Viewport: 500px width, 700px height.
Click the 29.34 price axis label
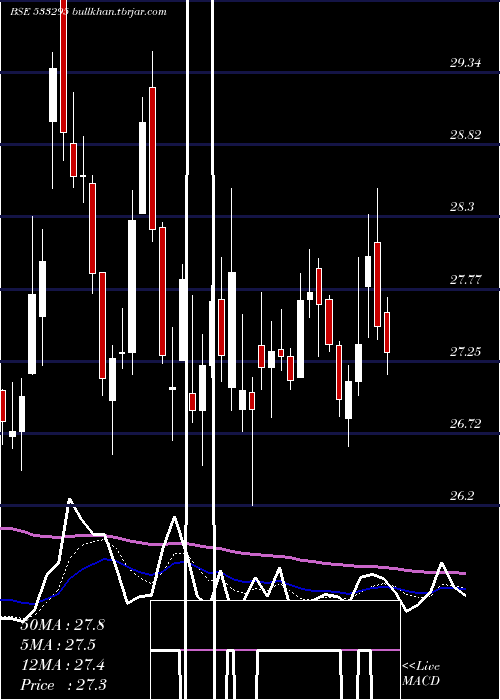click(465, 63)
